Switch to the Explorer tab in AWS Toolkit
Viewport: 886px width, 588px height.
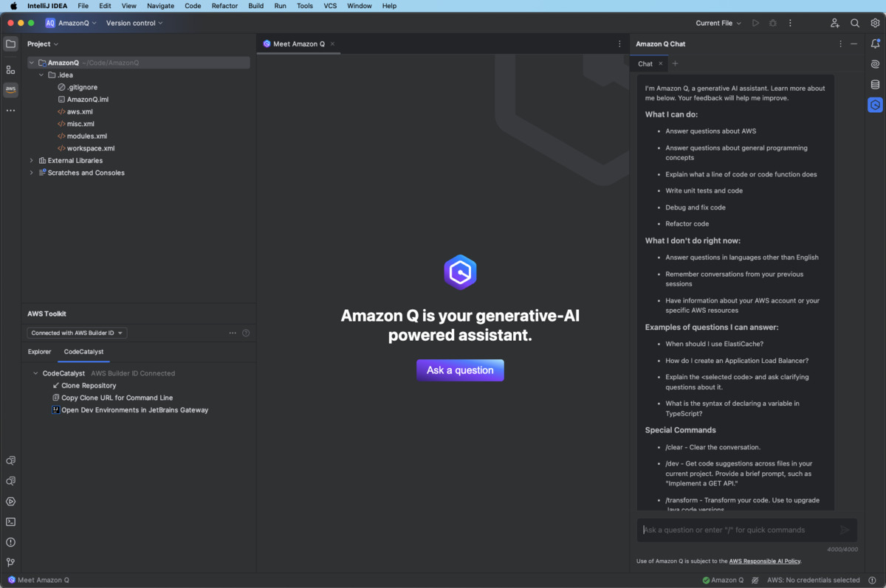(x=39, y=351)
